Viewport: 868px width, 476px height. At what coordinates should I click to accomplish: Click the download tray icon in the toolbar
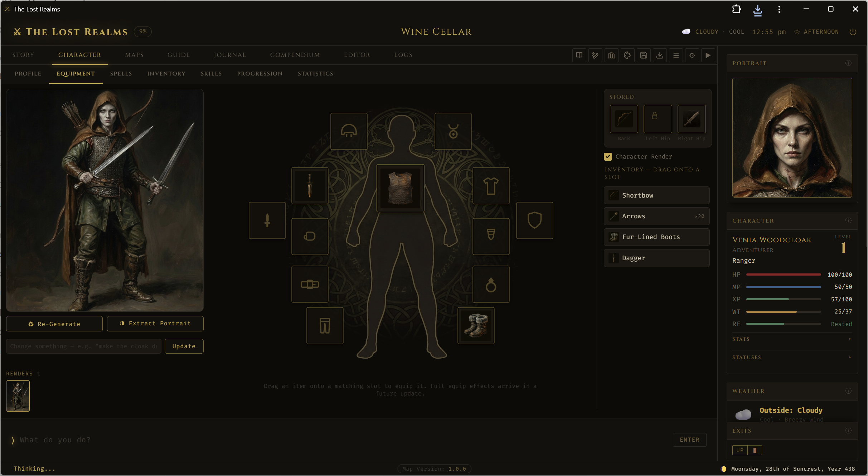click(660, 55)
